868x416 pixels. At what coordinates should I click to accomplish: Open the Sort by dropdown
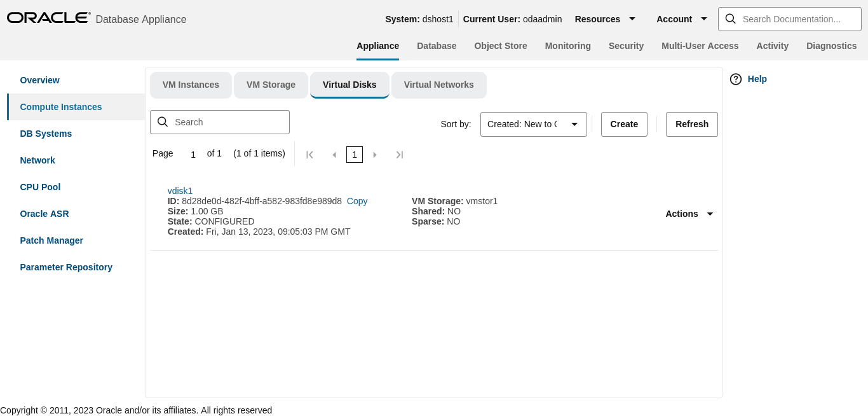[533, 124]
